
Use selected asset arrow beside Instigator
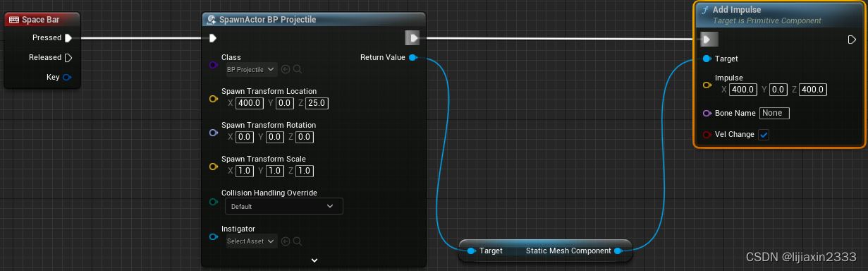coord(286,241)
